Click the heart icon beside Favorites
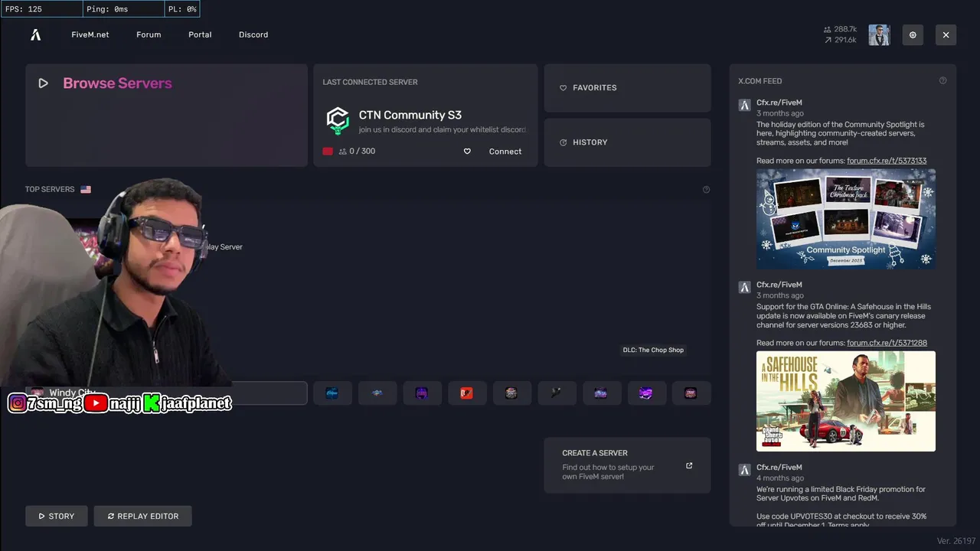 [563, 88]
